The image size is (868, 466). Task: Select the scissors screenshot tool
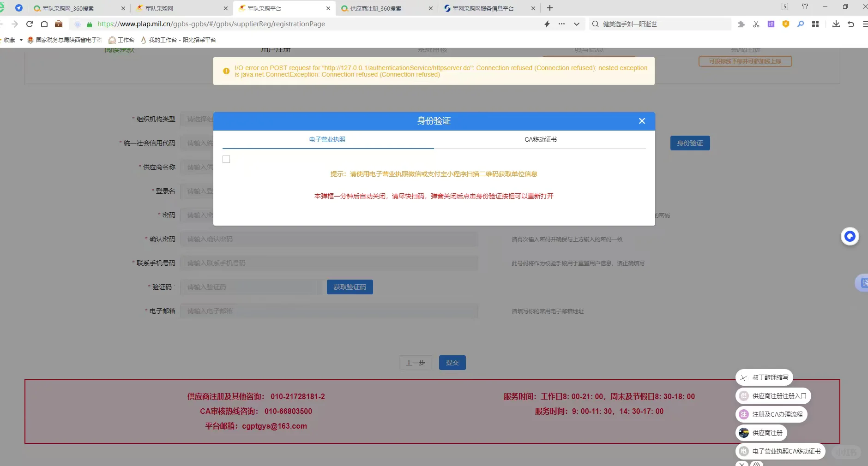tap(756, 24)
